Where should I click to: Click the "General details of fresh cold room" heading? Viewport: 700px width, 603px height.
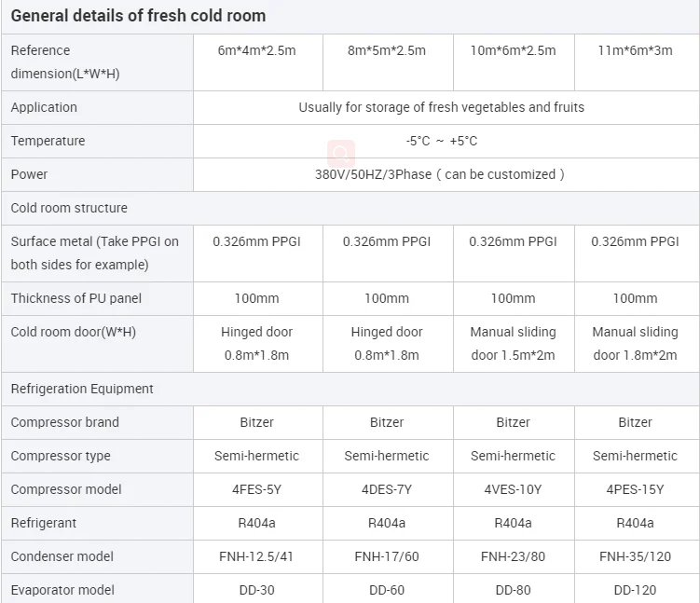pos(138,16)
